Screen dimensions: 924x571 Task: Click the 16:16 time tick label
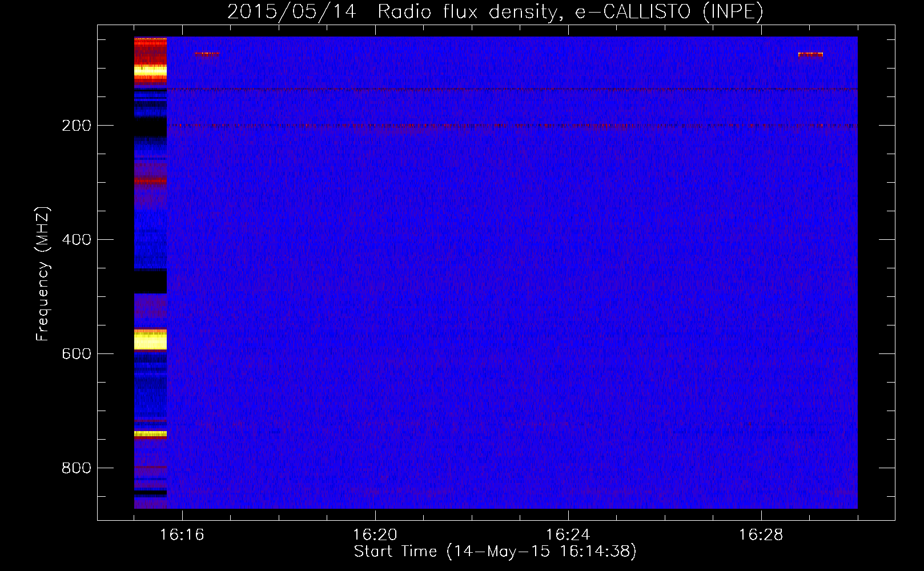[182, 534]
